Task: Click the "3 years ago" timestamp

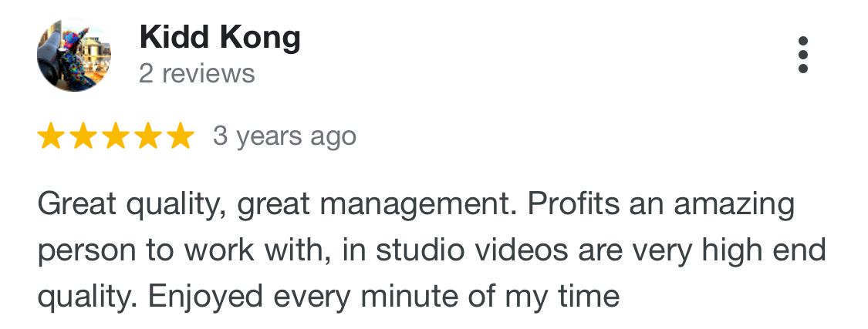Action: (x=284, y=136)
